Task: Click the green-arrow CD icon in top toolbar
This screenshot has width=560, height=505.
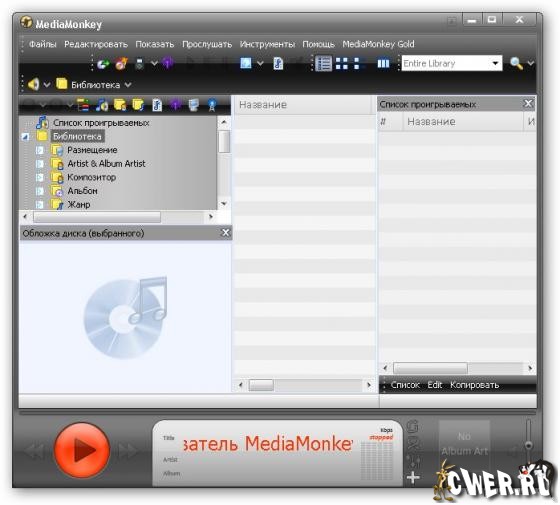Action: click(x=103, y=64)
